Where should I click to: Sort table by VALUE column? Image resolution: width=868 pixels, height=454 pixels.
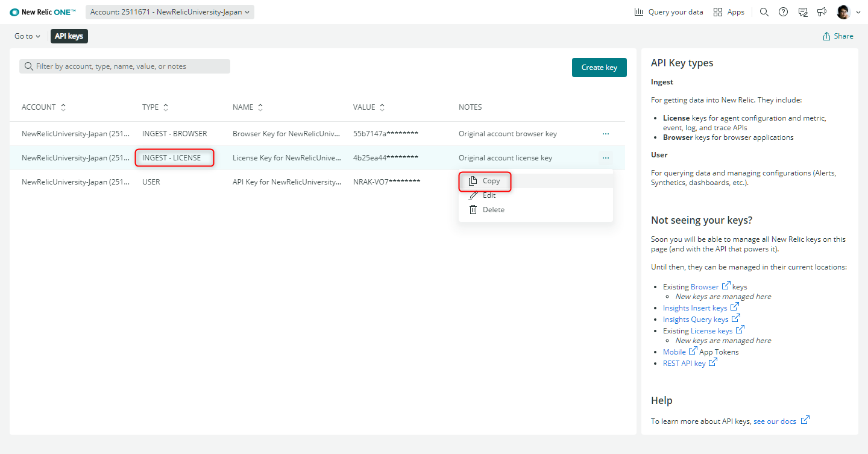369,107
